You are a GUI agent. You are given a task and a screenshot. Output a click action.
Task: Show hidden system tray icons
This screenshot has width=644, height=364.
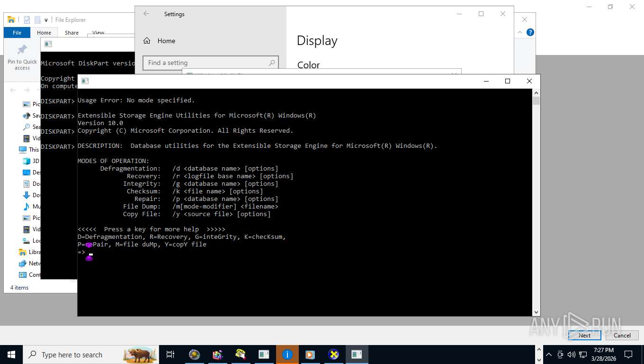pos(549,355)
